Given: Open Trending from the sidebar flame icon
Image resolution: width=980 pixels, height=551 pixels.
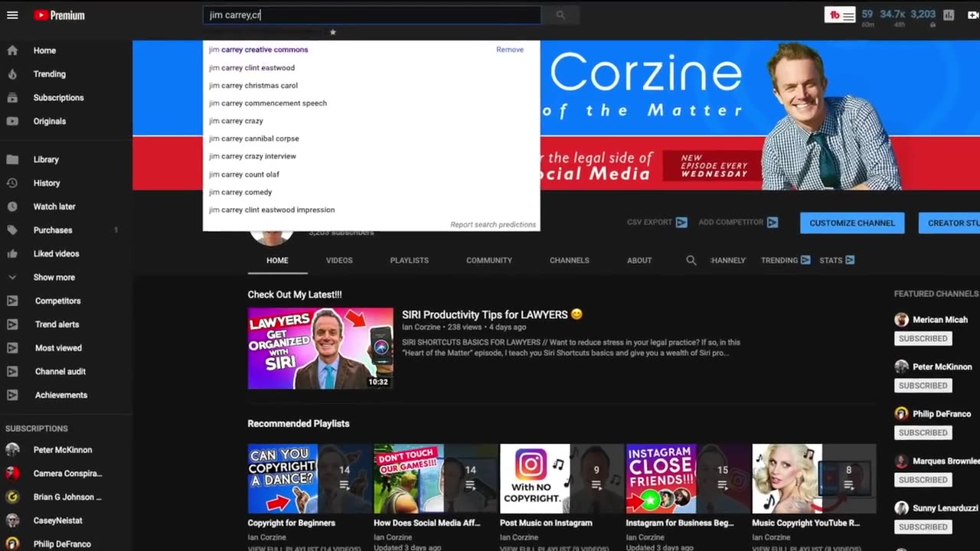Looking at the screenshot, I should click(12, 74).
